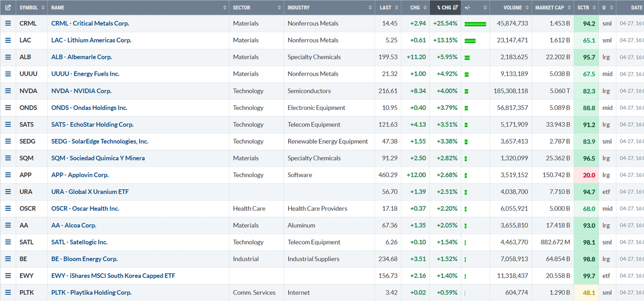Sort table by SECTOR column header
Screen dimensions: 644x301
(257, 8)
